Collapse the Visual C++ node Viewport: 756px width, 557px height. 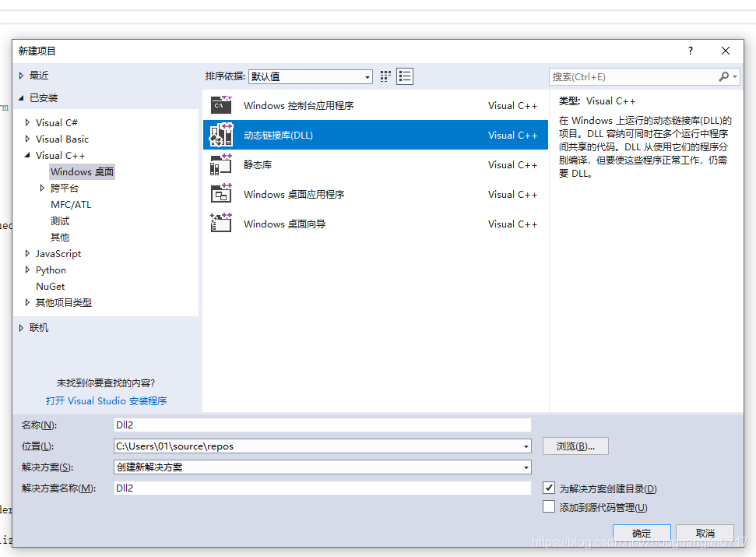27,155
